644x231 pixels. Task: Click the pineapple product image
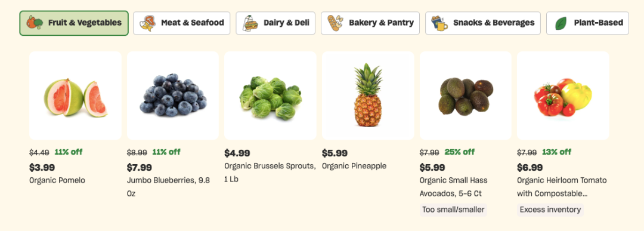click(368, 96)
